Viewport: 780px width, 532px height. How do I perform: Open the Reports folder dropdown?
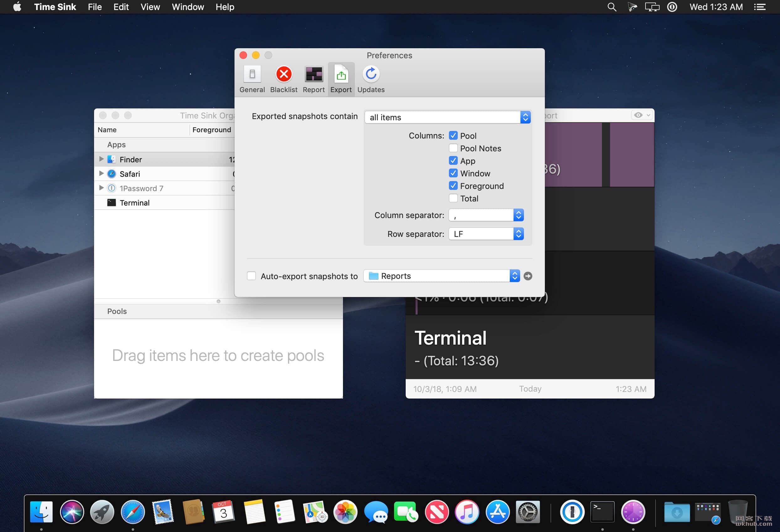click(x=442, y=276)
